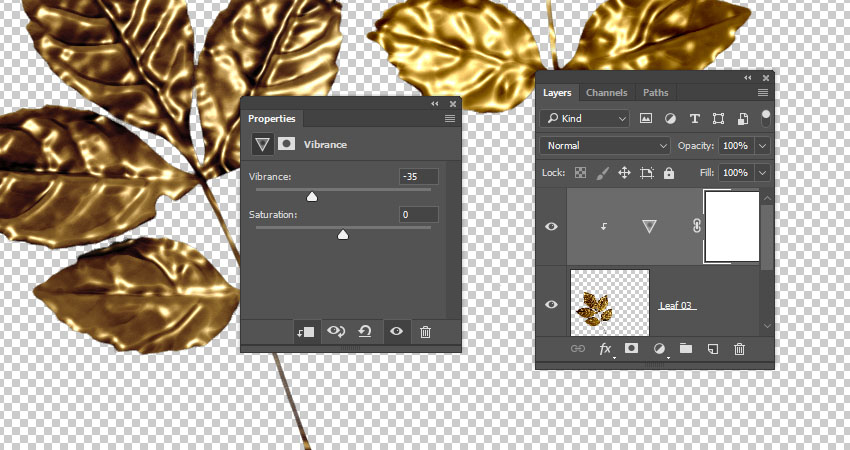850x450 pixels.
Task: Create new fill or adjustment layer
Action: tap(659, 349)
